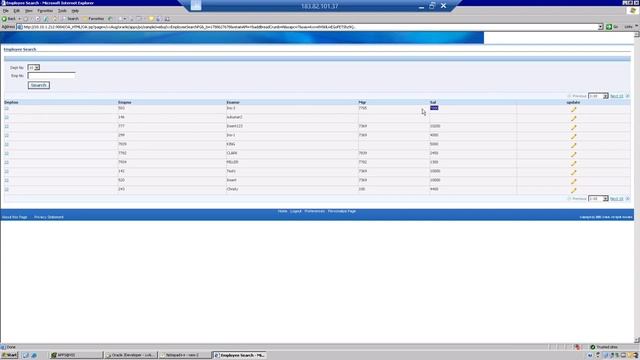
Task: Click the Ename column header
Action: 233,102
